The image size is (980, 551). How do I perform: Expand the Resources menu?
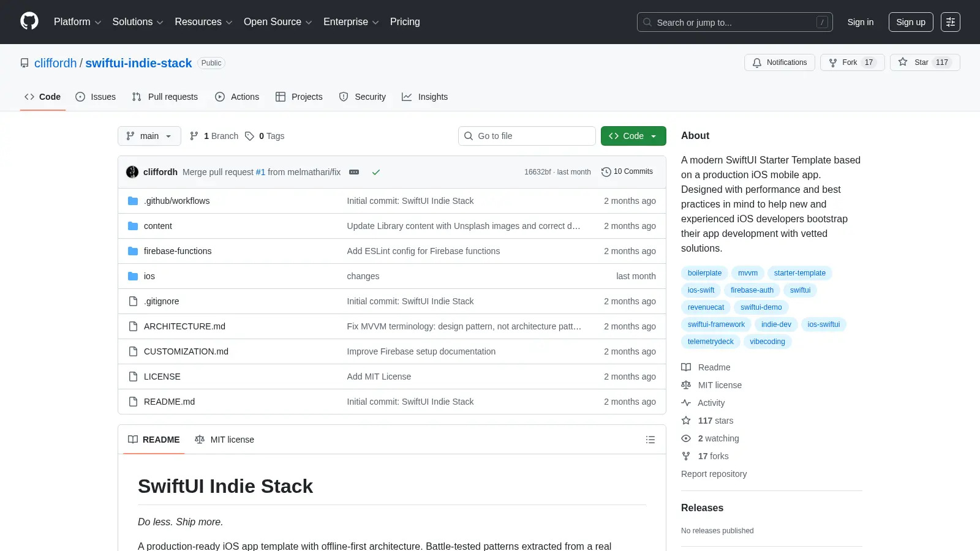pyautogui.click(x=203, y=22)
